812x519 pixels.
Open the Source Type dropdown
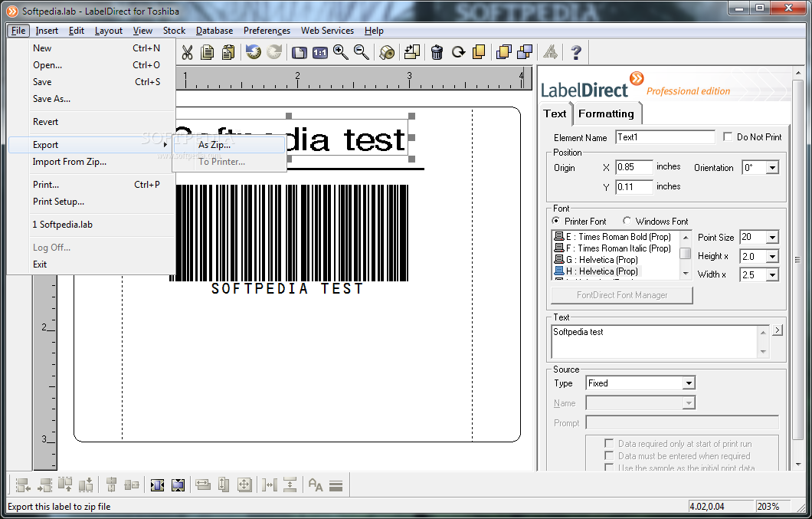click(688, 383)
